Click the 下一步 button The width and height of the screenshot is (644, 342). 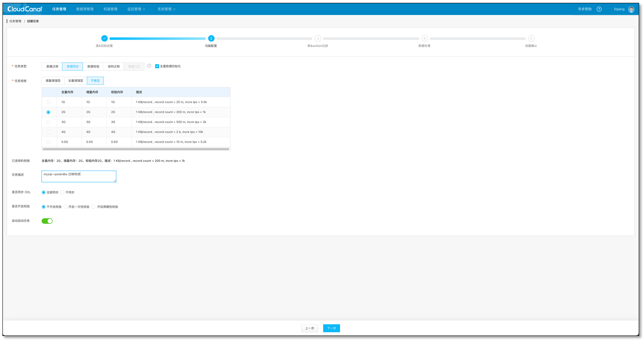point(331,328)
